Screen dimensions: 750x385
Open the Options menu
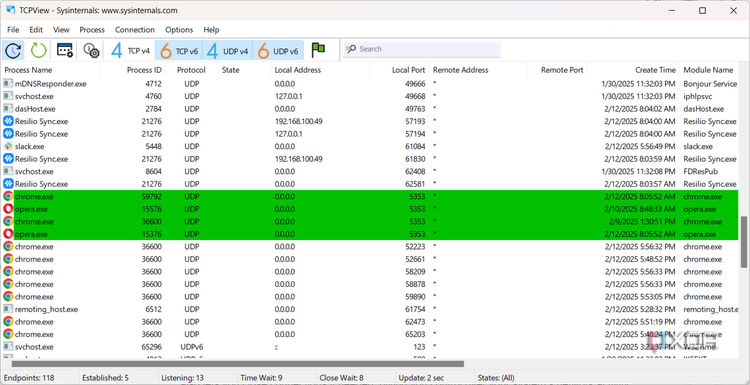tap(179, 30)
